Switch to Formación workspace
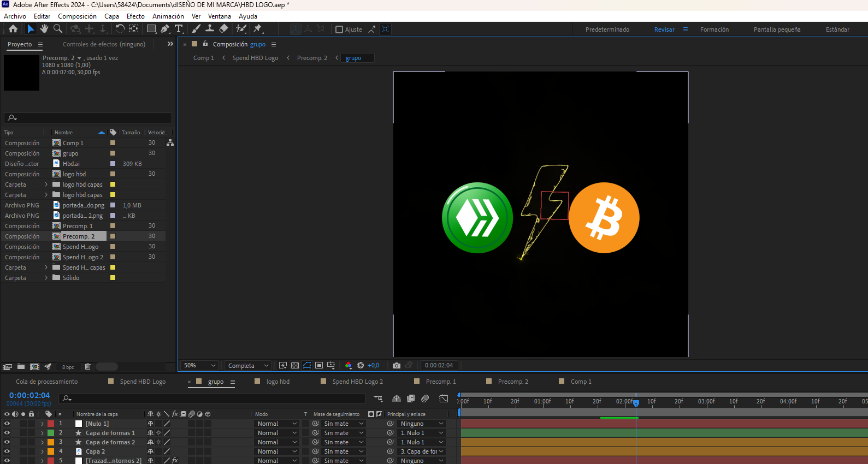The image size is (868, 464). (x=715, y=29)
